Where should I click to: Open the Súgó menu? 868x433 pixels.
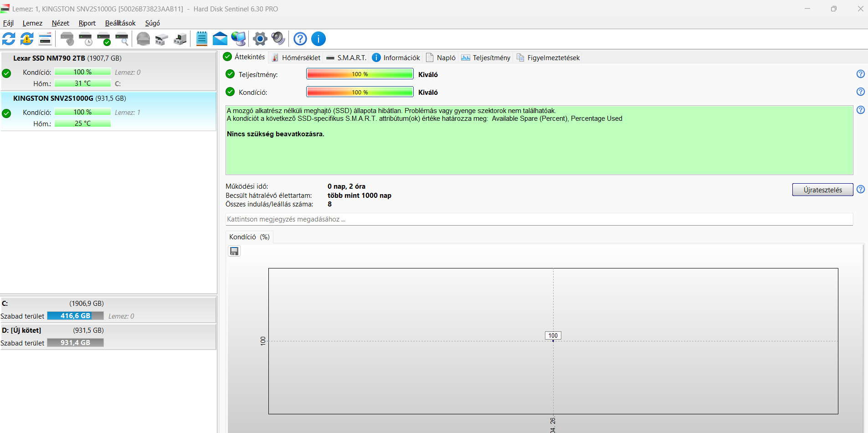click(x=153, y=23)
